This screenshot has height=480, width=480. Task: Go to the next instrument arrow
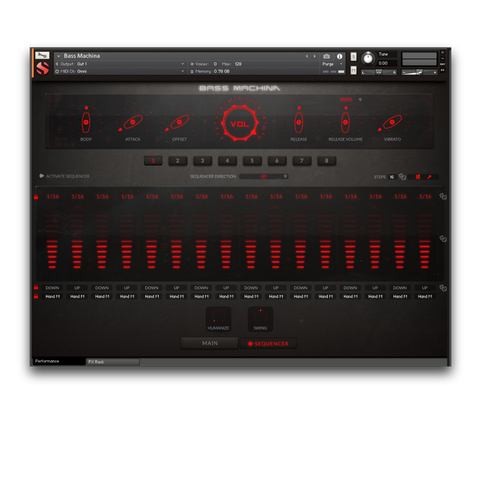(x=314, y=56)
